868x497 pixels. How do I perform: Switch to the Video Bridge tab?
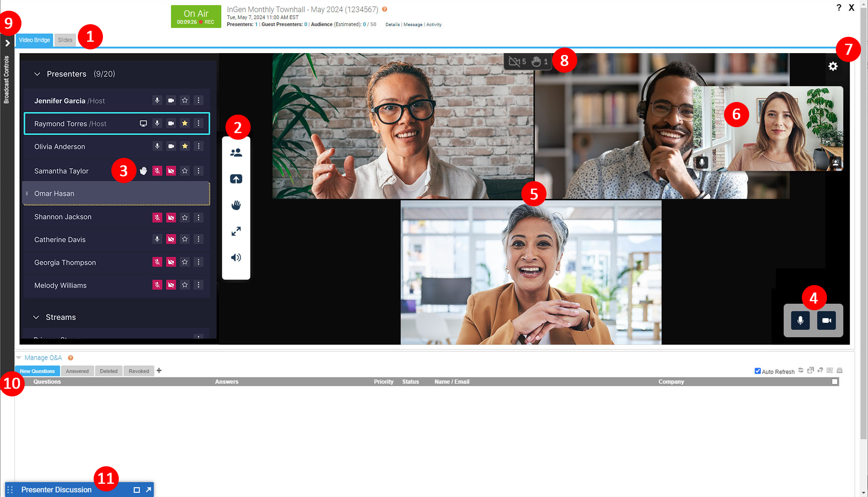[34, 40]
